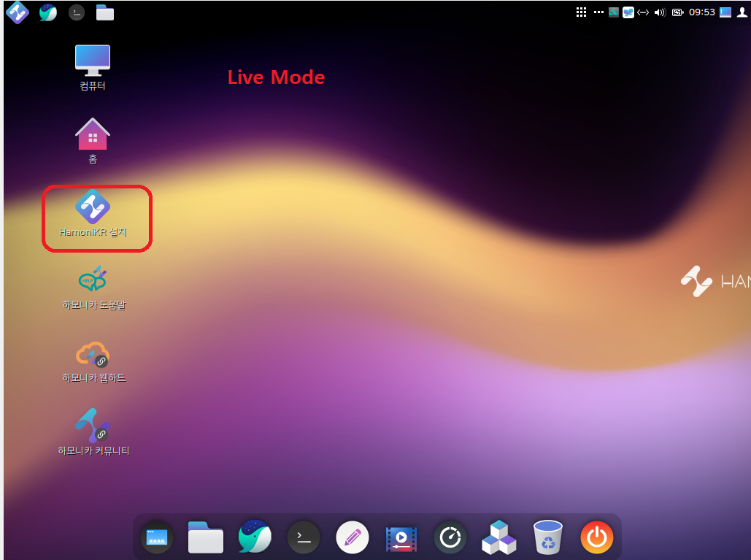
Task: Open the folder file manager in the dock
Action: coord(206,537)
